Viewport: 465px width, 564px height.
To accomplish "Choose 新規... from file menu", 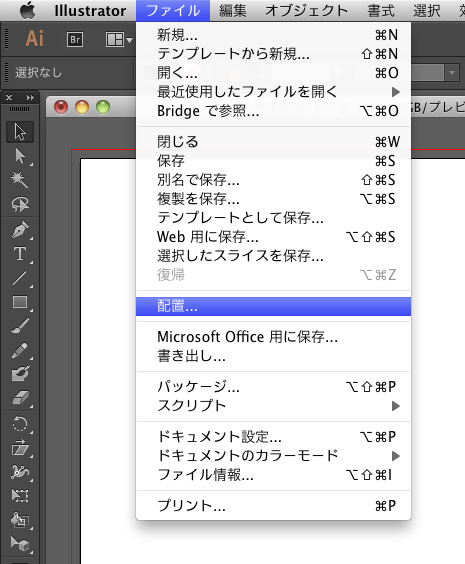I will coord(273,35).
